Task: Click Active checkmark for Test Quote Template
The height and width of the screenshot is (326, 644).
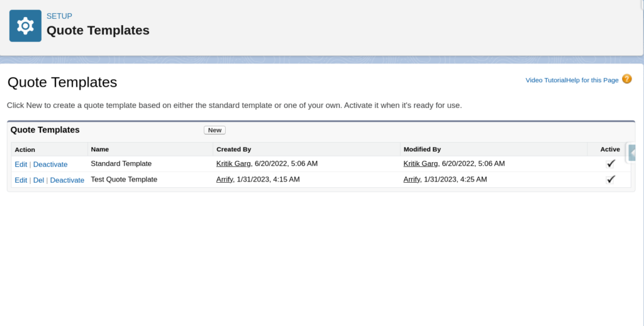Action: point(610,180)
